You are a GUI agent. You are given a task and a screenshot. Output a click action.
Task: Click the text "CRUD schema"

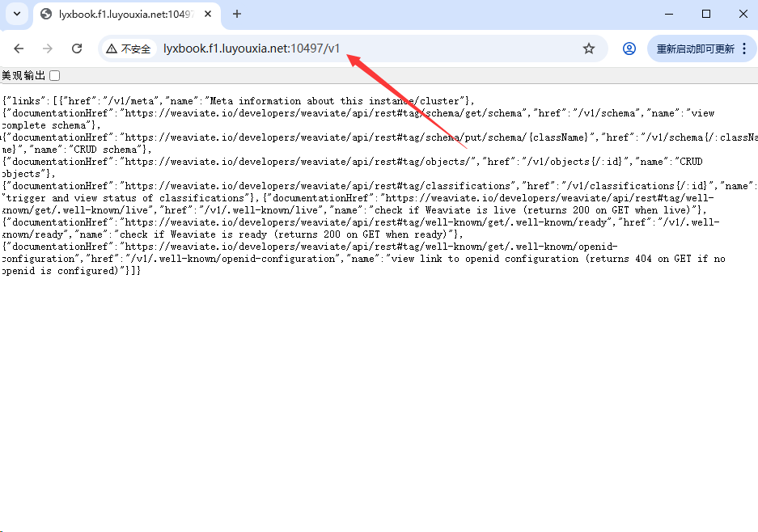pyautogui.click(x=105, y=150)
